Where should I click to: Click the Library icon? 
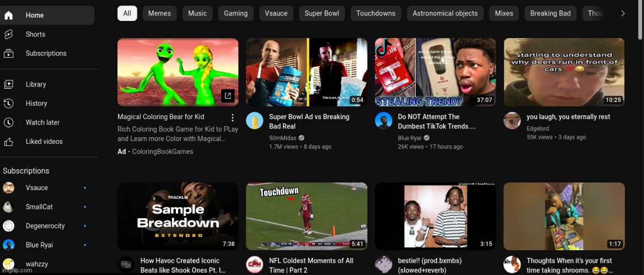(x=8, y=84)
